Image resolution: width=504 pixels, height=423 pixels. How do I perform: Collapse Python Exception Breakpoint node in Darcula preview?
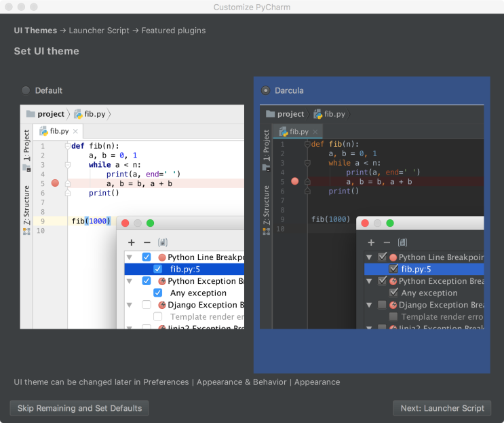tap(369, 281)
